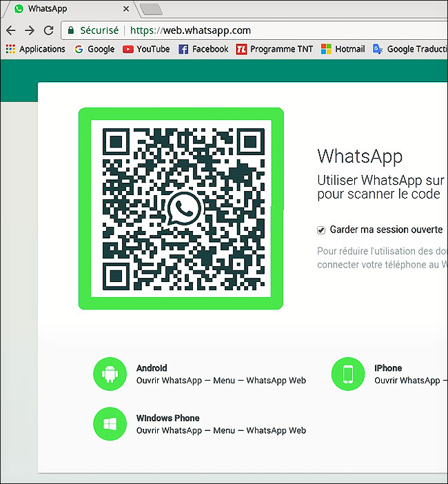Click the Windows Phone heading text

168,418
